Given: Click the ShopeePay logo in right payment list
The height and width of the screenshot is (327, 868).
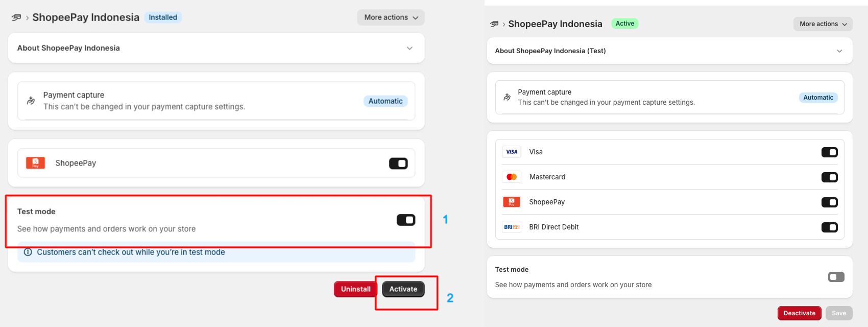Looking at the screenshot, I should pyautogui.click(x=512, y=202).
